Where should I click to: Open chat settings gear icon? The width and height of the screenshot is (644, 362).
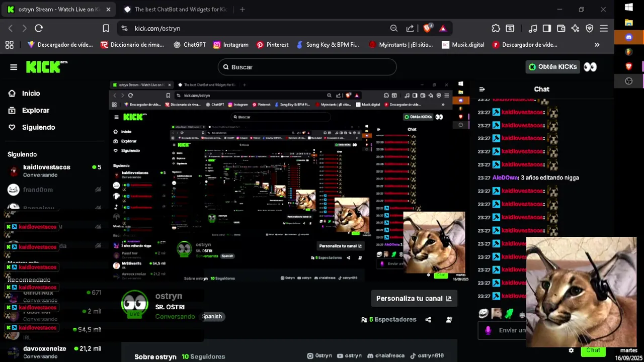tap(571, 350)
